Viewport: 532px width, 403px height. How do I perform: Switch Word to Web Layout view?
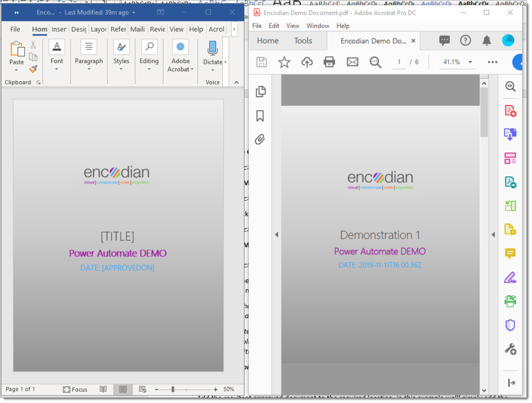tap(142, 389)
